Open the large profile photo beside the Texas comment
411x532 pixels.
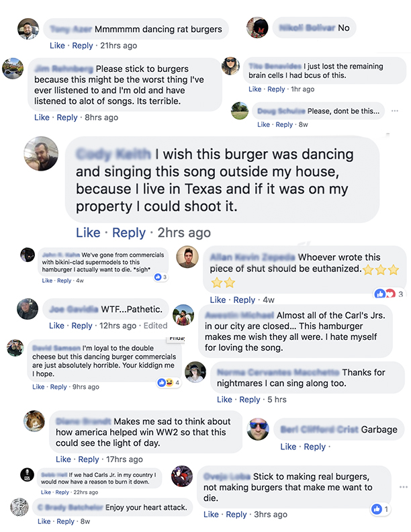coord(41,153)
